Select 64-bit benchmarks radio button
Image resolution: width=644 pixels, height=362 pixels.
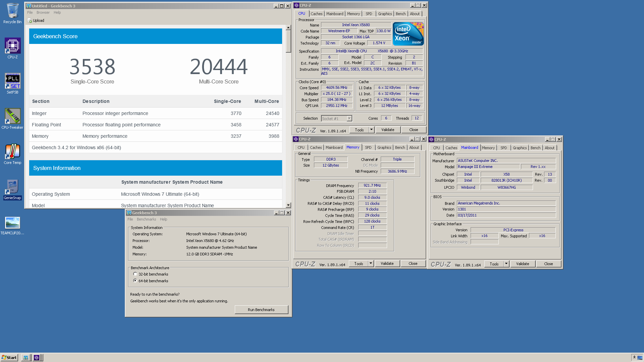click(x=135, y=281)
